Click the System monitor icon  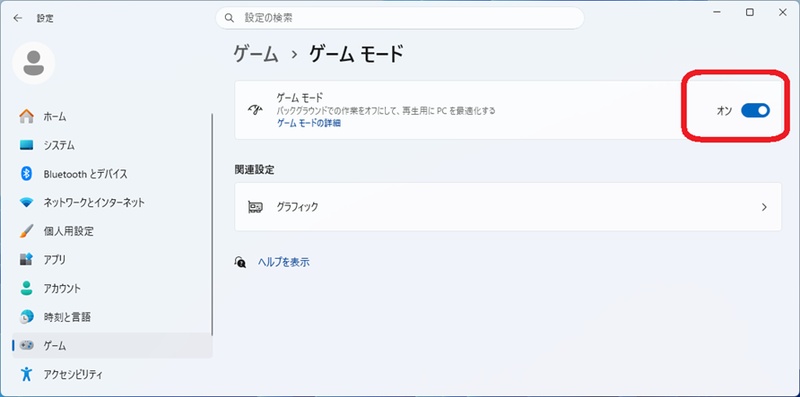(27, 145)
